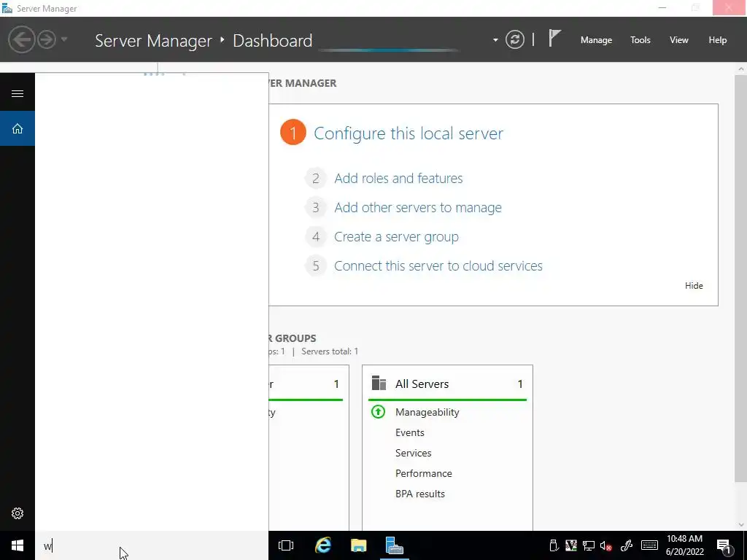Viewport: 747px width, 560px height.
Task: Open the View menu
Action: (x=679, y=40)
